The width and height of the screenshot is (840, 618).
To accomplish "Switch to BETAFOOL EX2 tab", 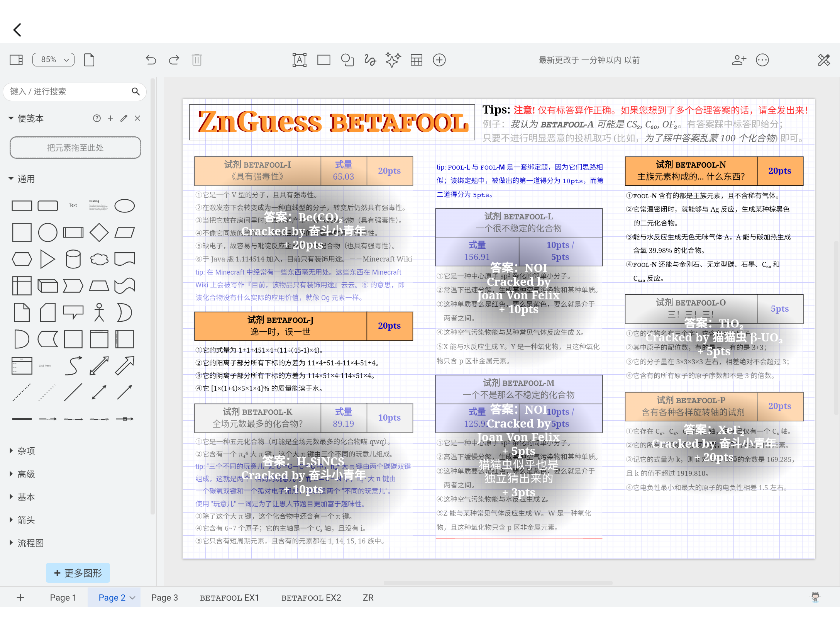I will click(311, 598).
